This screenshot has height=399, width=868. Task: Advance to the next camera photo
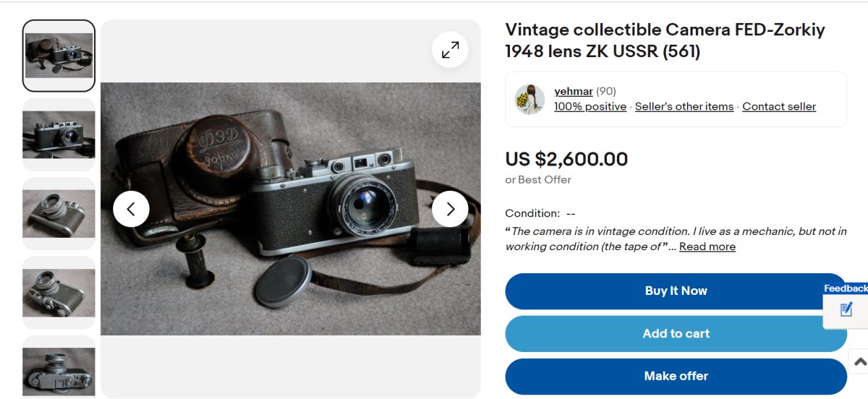click(x=450, y=209)
